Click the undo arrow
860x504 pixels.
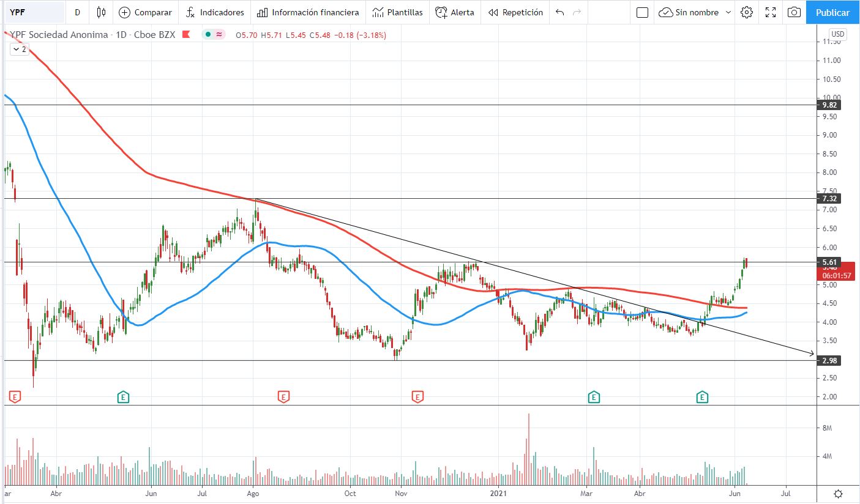click(x=559, y=12)
